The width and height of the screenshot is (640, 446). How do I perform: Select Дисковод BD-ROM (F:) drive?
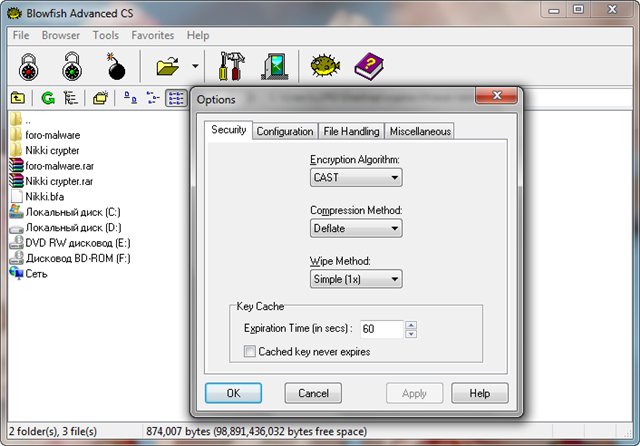(x=70, y=258)
